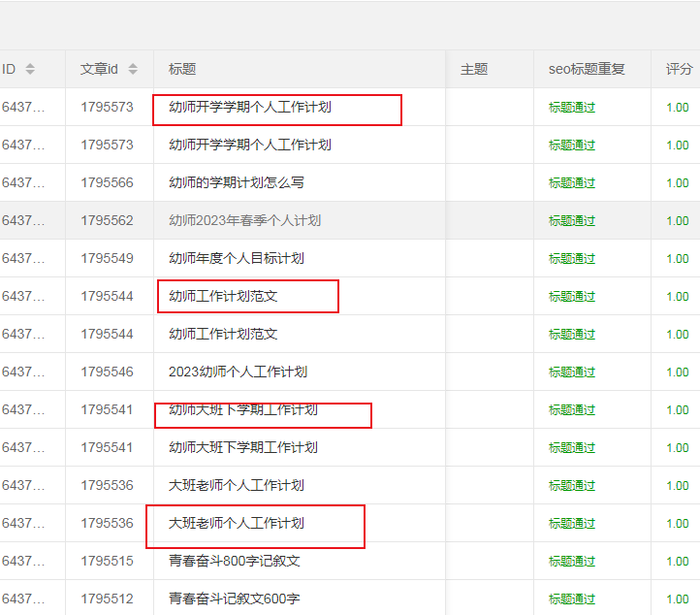Click the 1.00 score for 2023幼师个人工作计划
Screen dimensions: 700x615
pyautogui.click(x=678, y=372)
